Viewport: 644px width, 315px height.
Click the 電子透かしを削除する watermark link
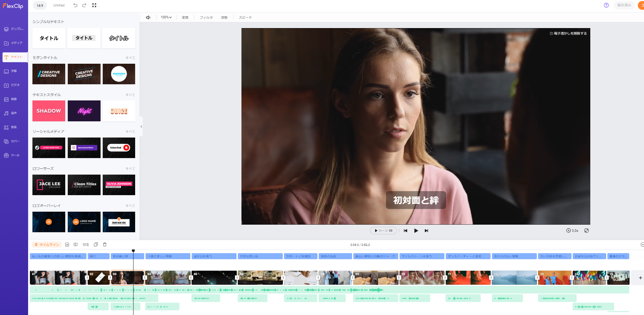(568, 33)
